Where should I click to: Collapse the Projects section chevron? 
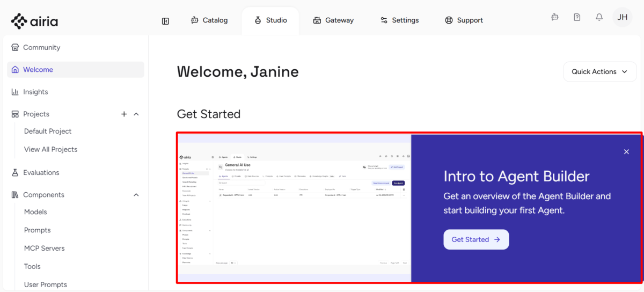[136, 114]
